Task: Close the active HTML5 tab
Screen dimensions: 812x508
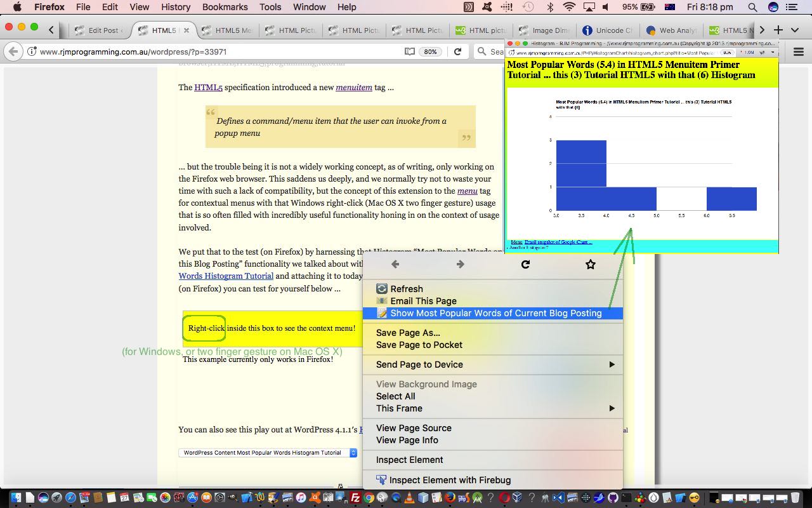Action: tap(187, 30)
